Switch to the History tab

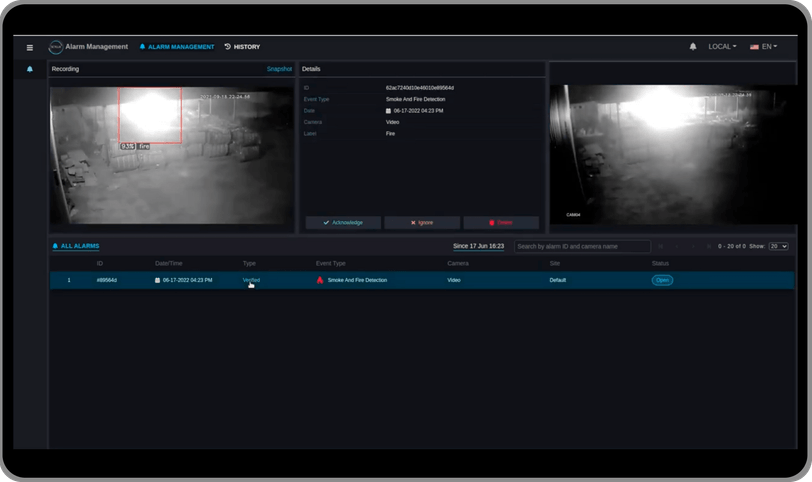242,47
